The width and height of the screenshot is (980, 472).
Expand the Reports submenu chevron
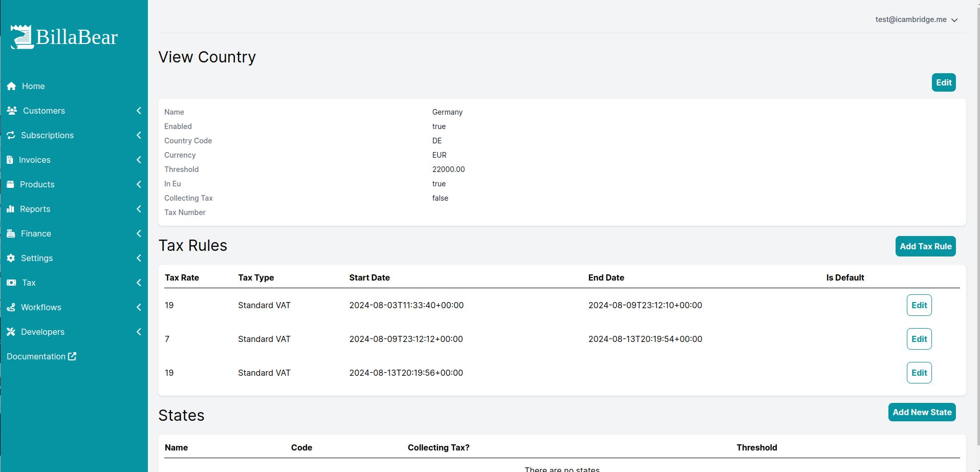tap(139, 209)
